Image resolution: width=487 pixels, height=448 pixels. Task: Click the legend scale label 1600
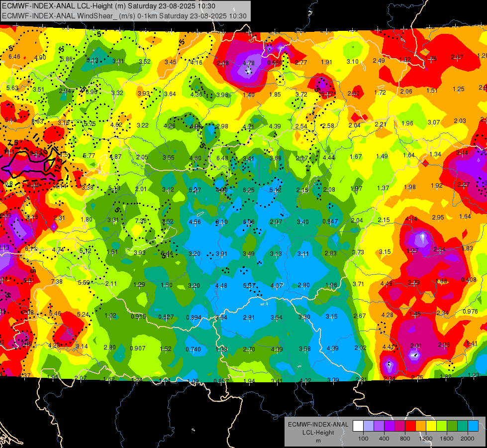(x=447, y=439)
